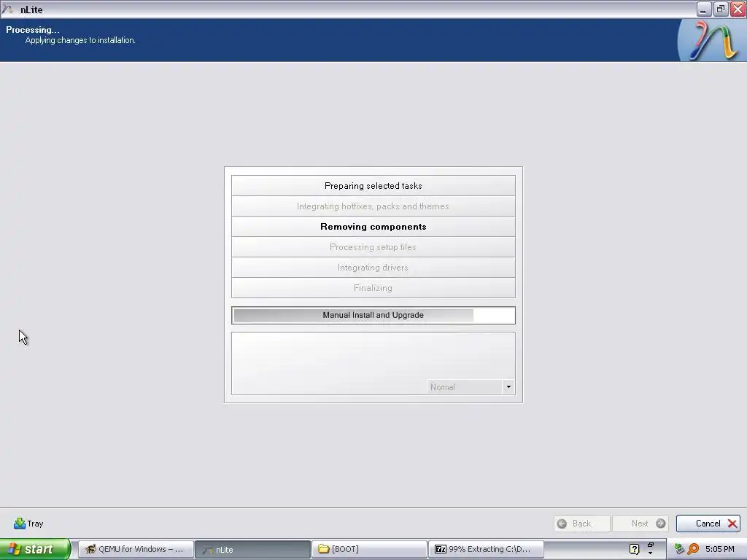Close the nLite window

pyautogui.click(x=738, y=9)
